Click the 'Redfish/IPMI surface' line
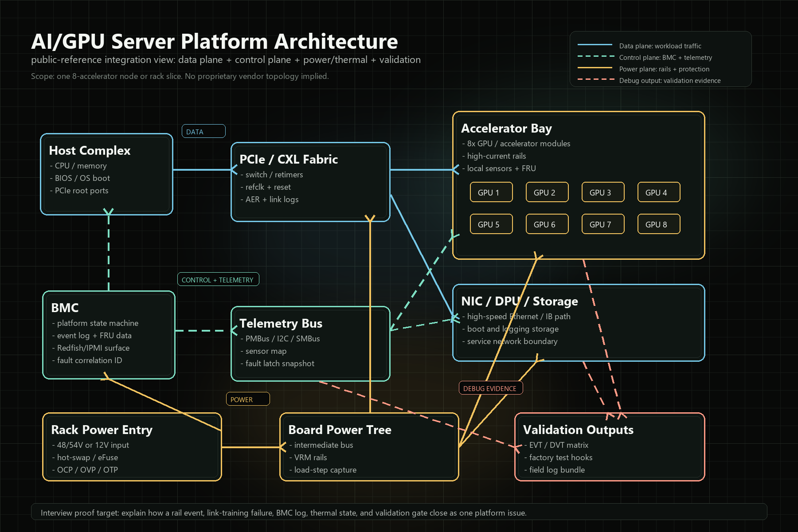 [x=91, y=348]
